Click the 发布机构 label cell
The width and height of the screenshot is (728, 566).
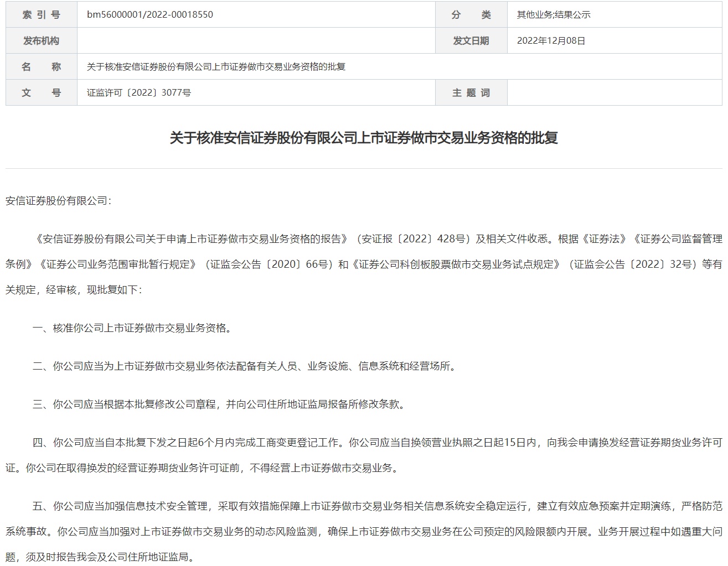coord(42,41)
